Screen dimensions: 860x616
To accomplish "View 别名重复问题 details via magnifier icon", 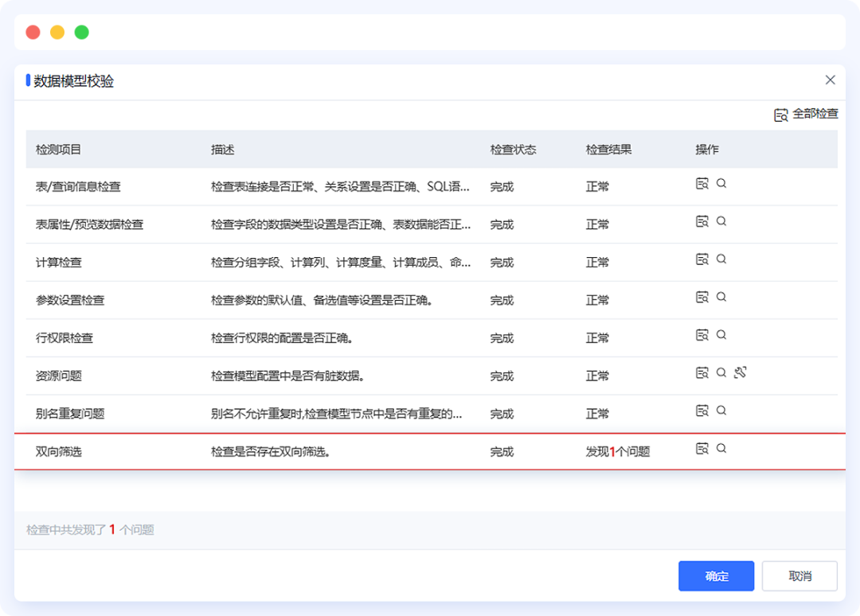I will [x=721, y=410].
